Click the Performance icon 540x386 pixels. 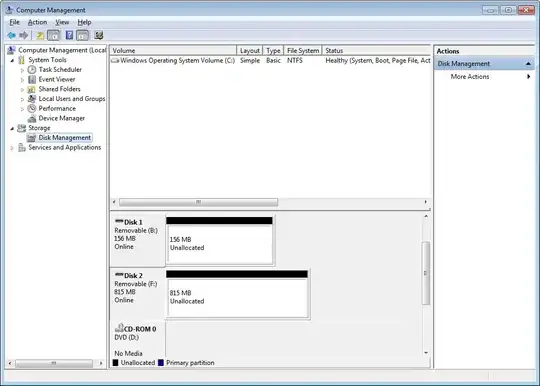point(32,108)
